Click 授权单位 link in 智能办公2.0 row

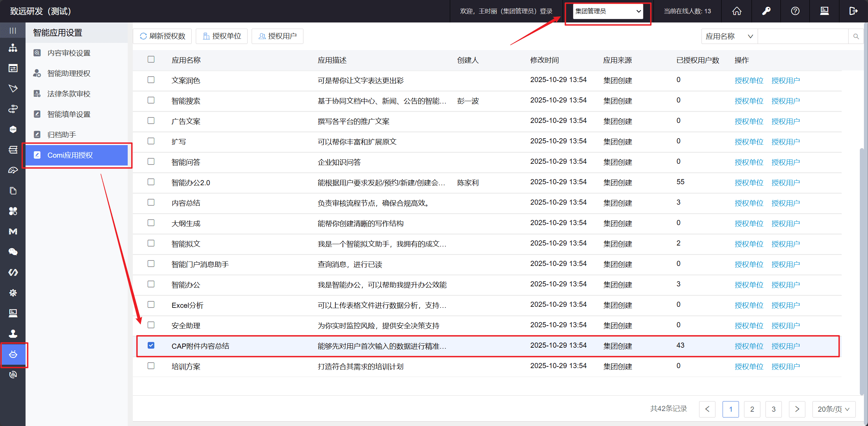coord(749,183)
